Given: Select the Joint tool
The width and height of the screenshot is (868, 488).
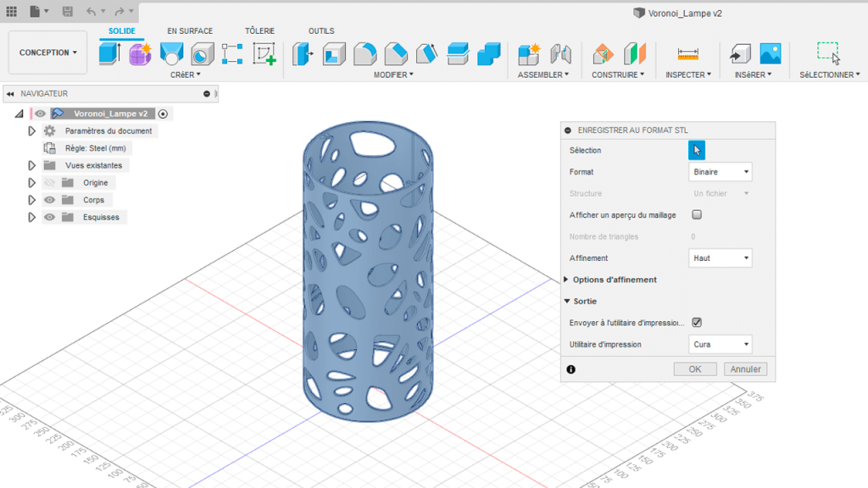Looking at the screenshot, I should pyautogui.click(x=561, y=54).
